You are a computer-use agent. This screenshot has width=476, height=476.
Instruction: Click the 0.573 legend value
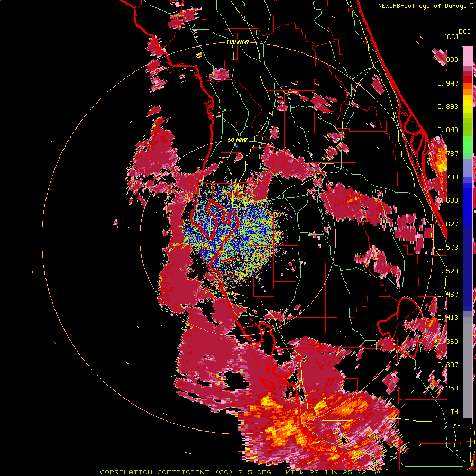[x=448, y=248]
